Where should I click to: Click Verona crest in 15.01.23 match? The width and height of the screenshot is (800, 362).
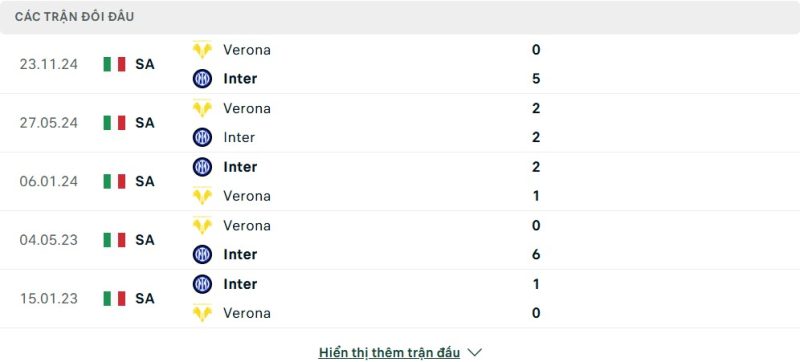202,313
